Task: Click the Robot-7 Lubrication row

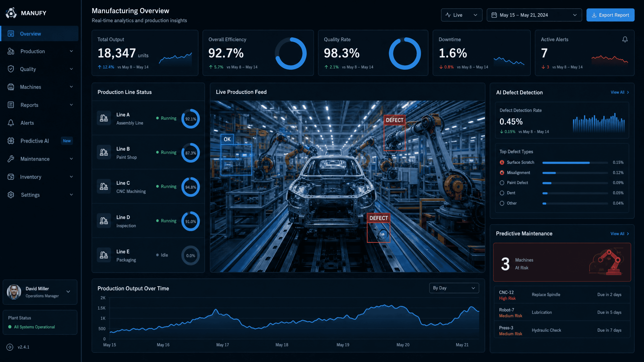Action: [x=562, y=312]
